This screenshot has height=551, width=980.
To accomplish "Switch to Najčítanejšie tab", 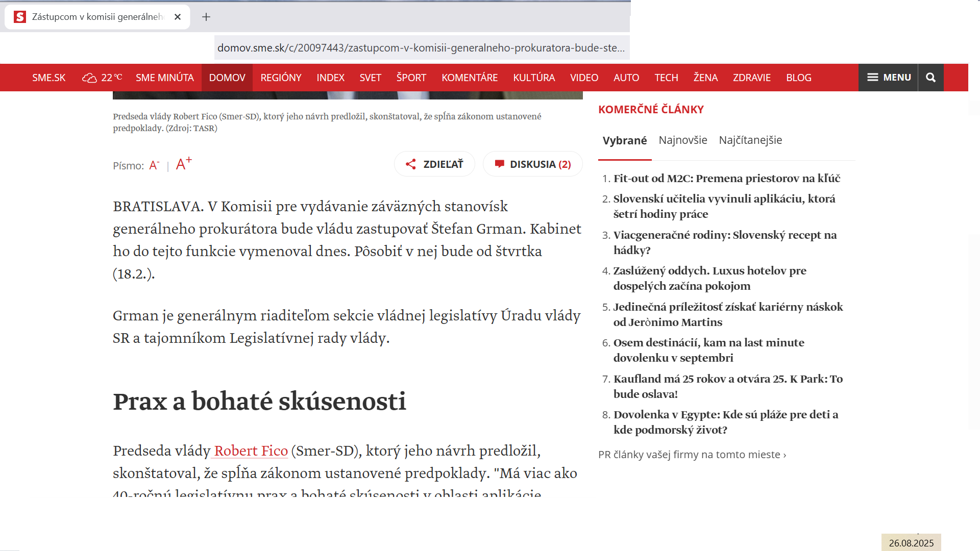I will (750, 140).
